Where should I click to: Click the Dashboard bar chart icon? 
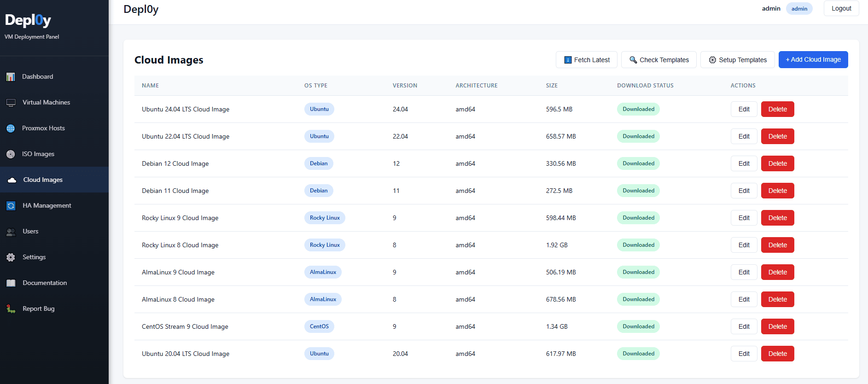pos(11,77)
